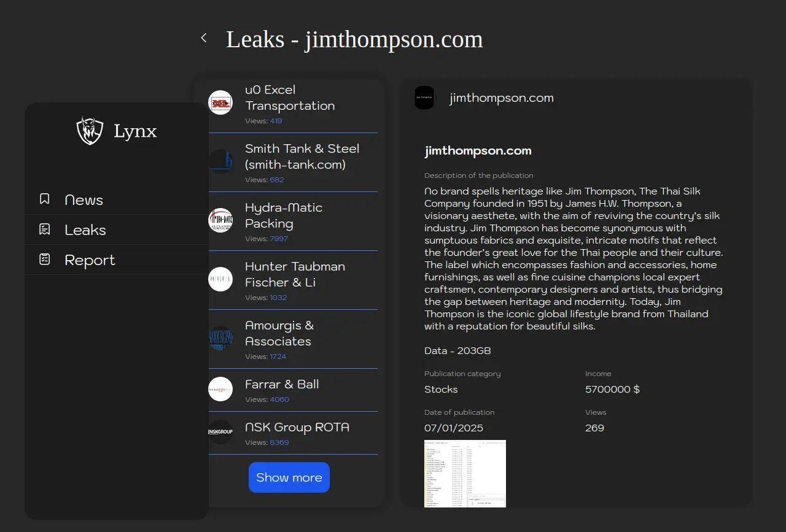
Task: Click the back arrow beside the Leaks title
Action: [204, 38]
